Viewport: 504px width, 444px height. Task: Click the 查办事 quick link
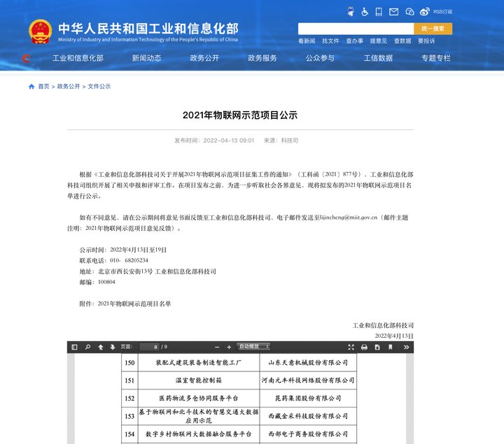click(x=354, y=41)
